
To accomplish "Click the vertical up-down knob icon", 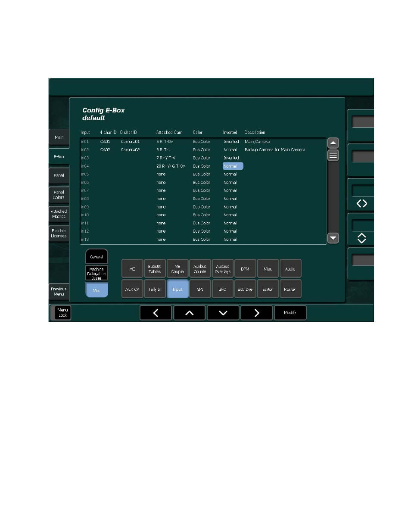I will coord(362,238).
